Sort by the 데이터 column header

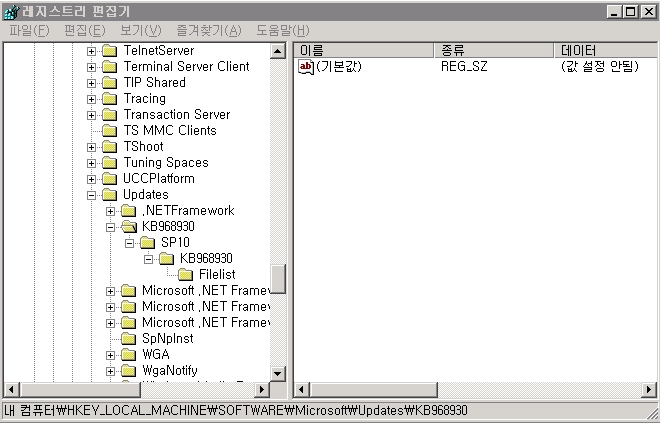tap(605, 51)
